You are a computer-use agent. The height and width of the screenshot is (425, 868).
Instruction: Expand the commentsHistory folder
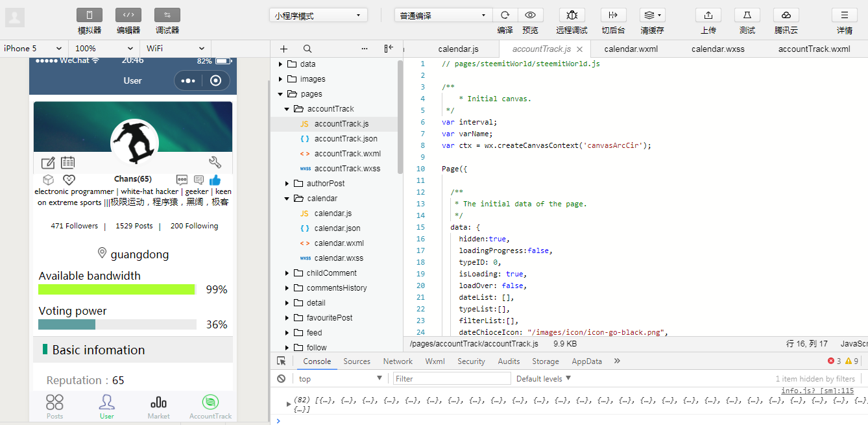pyautogui.click(x=287, y=288)
